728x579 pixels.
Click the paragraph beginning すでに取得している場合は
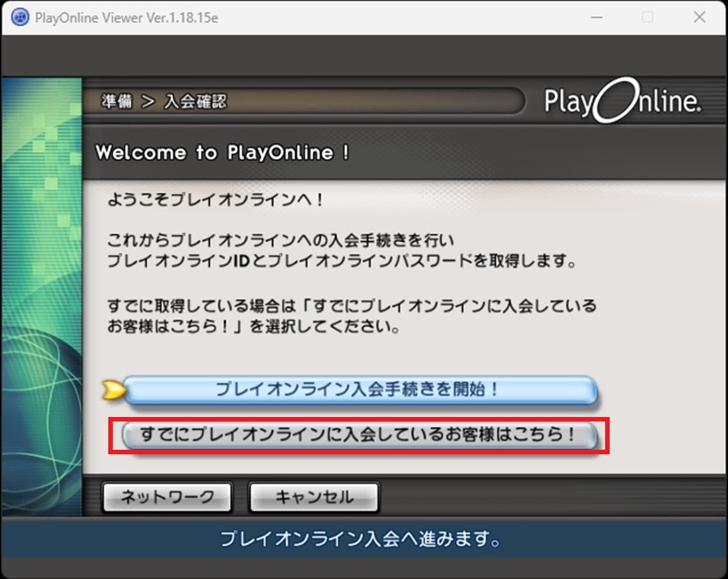point(350,314)
